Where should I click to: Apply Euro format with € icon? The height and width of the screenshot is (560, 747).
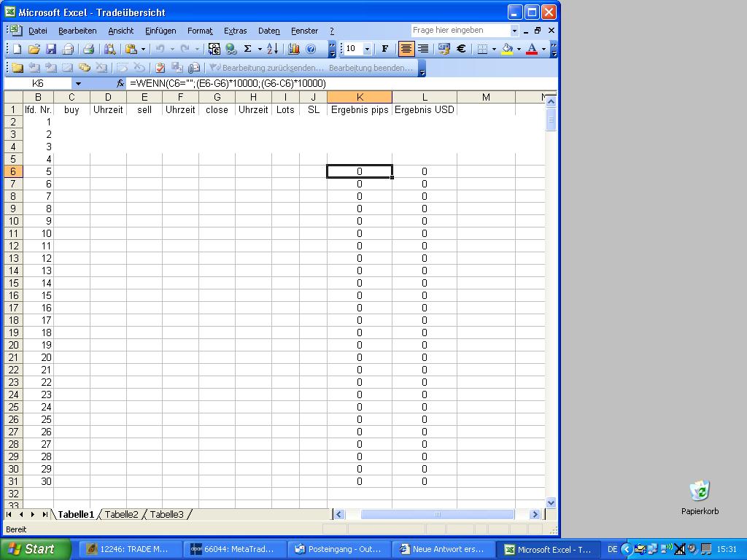[x=461, y=49]
